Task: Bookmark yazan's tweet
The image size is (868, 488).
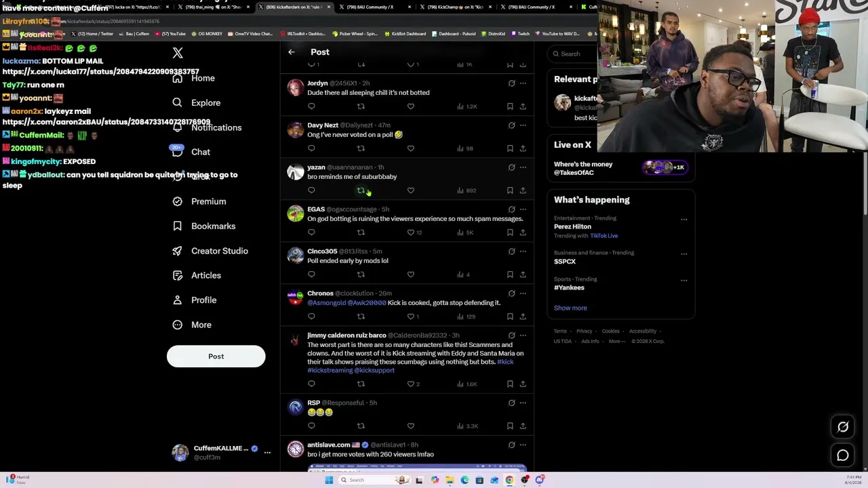Action: [510, 190]
